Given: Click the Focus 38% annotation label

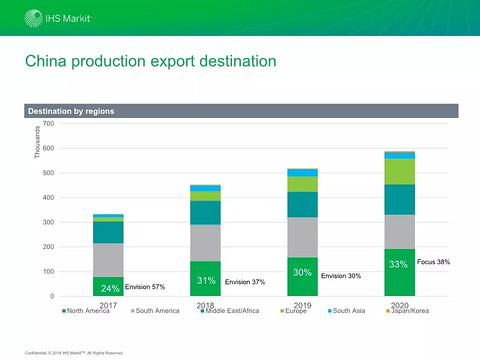Looking at the screenshot, I should point(433,262).
